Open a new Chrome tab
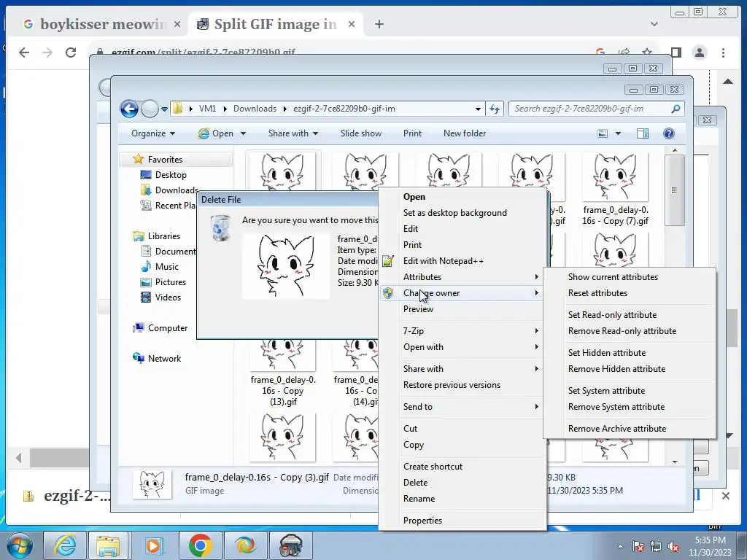This screenshot has width=747, height=560. tap(379, 24)
